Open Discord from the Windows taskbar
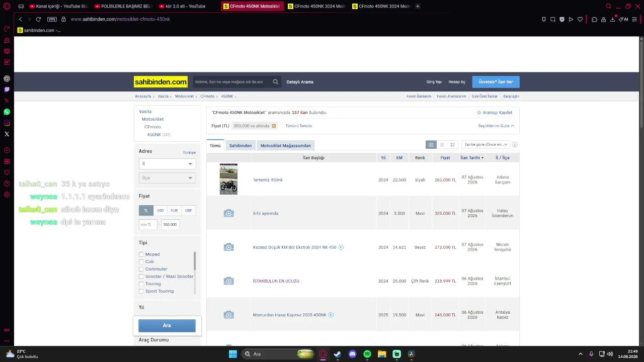The image size is (644, 362). [352, 354]
